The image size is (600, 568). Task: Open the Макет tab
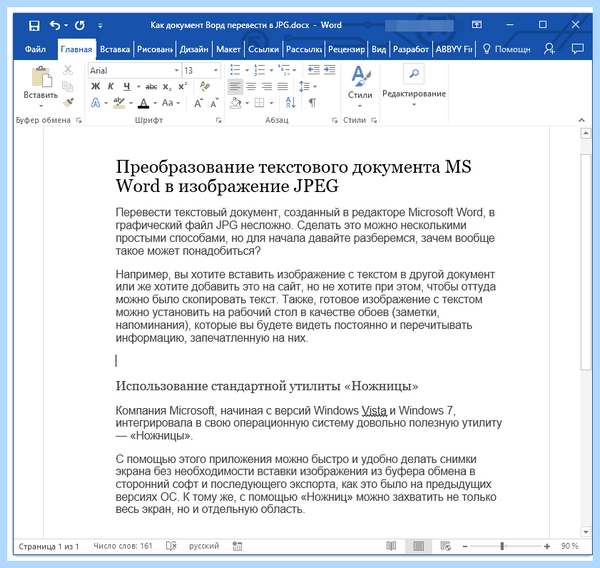coord(228,49)
